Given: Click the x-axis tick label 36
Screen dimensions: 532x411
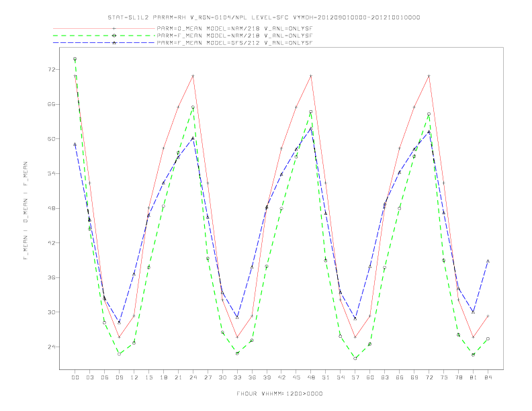Looking at the screenshot, I should [x=252, y=377].
